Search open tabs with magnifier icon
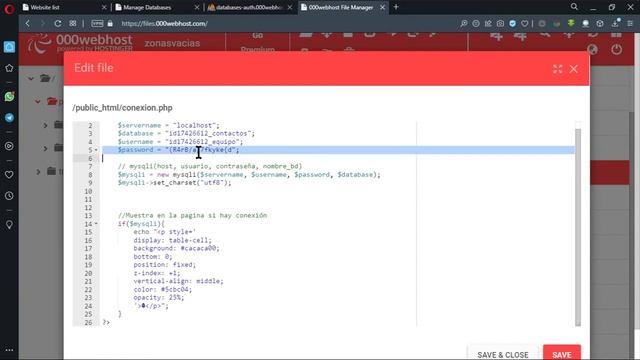640x360 pixels. (574, 7)
